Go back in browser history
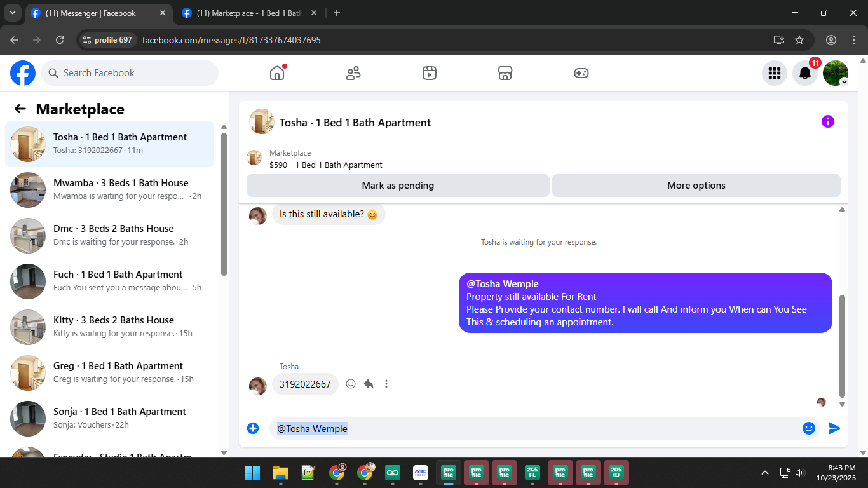The height and width of the screenshot is (488, 868). pyautogui.click(x=14, y=40)
